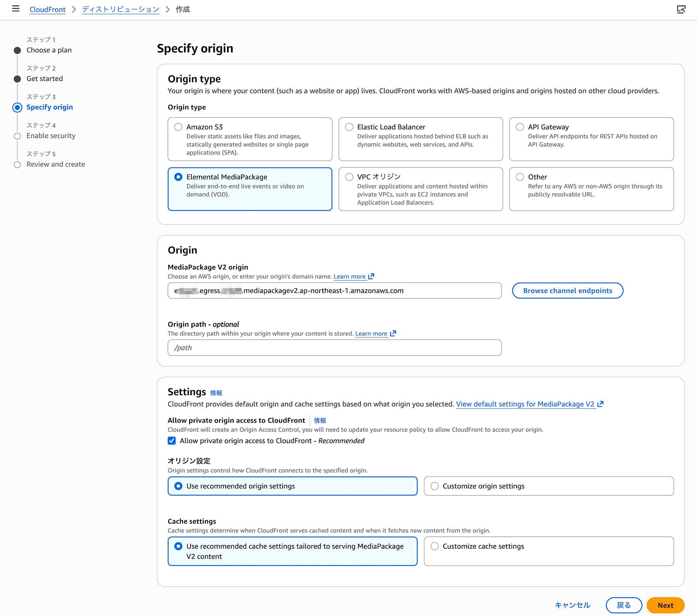Select Use recommended origin settings

[x=293, y=486]
